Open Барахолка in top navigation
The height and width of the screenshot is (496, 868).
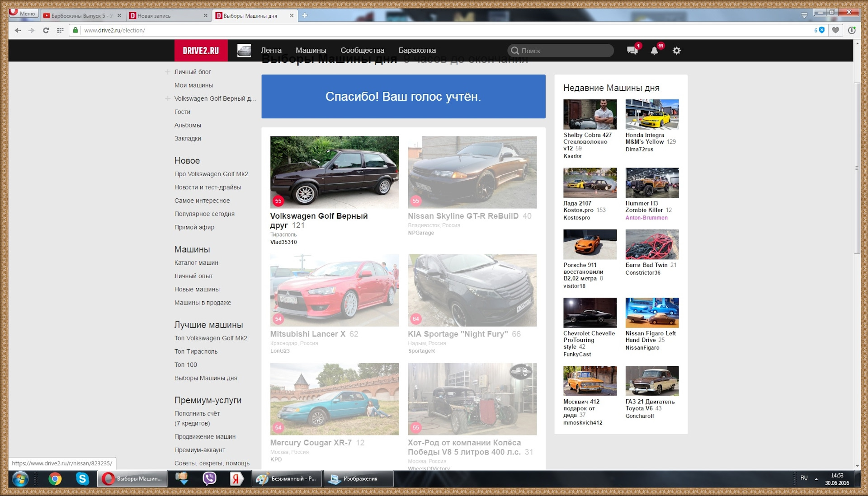[x=417, y=51]
